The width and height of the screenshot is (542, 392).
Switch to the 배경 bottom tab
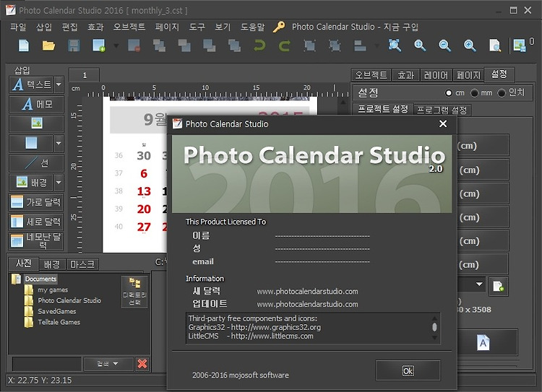click(52, 264)
